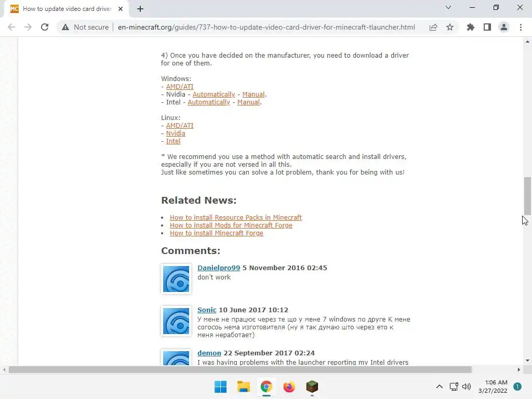Open demon's profile link

pyautogui.click(x=209, y=353)
